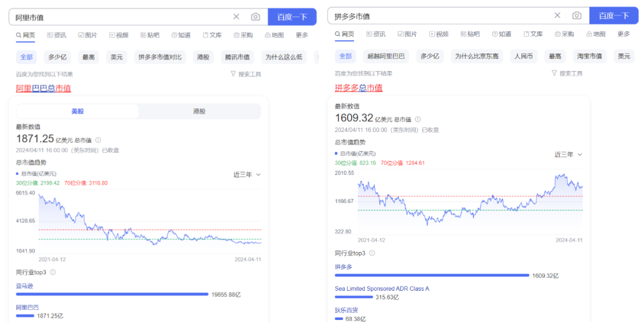
Task: Open 知道 tab in the 阿里市值 page
Action: click(x=181, y=35)
